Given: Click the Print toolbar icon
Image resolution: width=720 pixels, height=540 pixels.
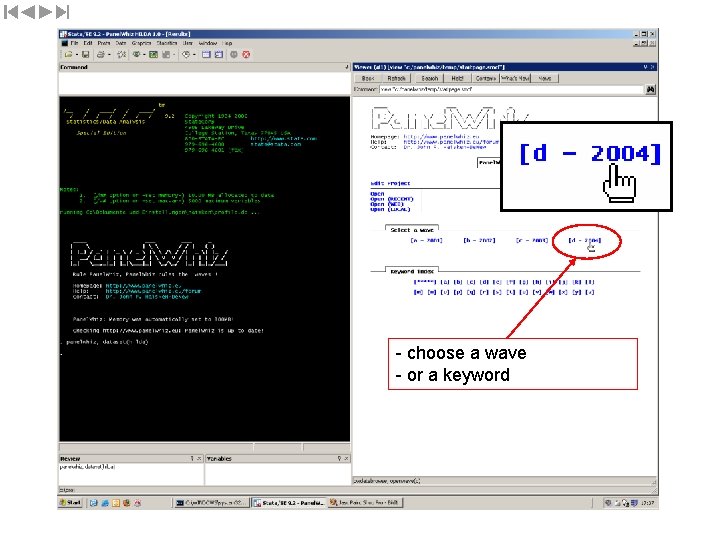Looking at the screenshot, I should tap(101, 55).
